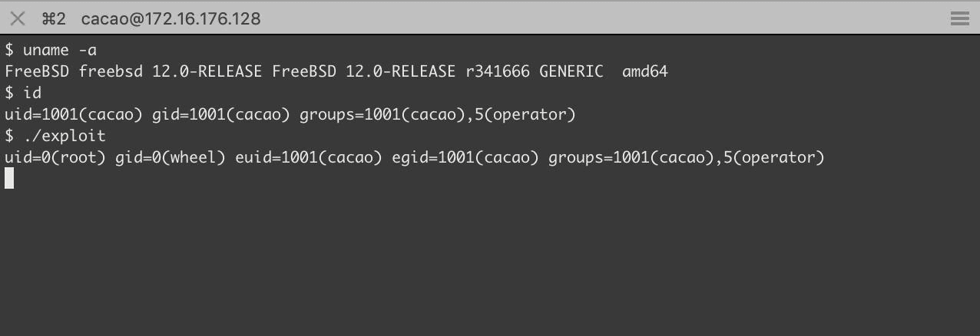Click "5(operator)" at the end of exploit output
Viewport: 980px width, 336px height.
click(774, 157)
